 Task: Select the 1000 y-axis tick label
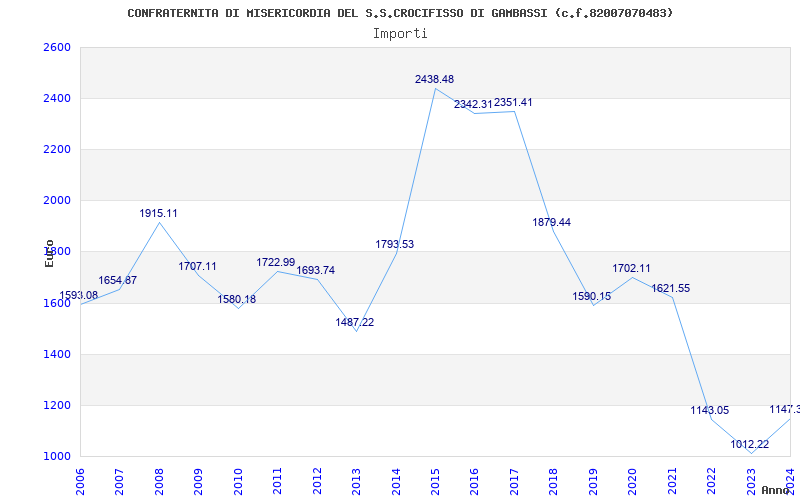(x=57, y=457)
